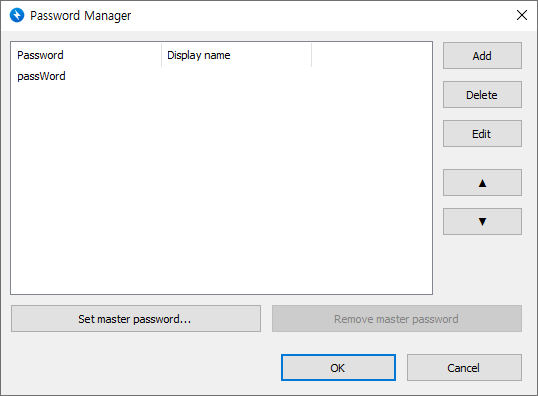Click the blank third column header
The height and width of the screenshot is (396, 538).
pos(372,55)
